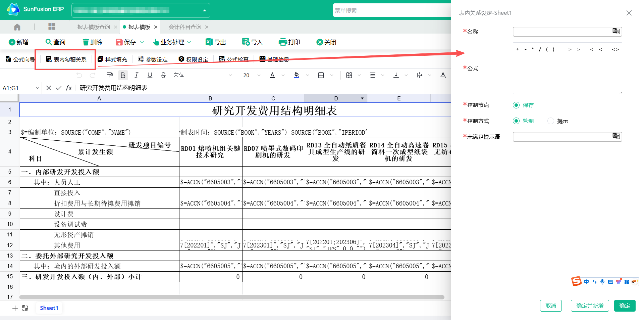Open 表内勾稽关系 menu item
The image size is (644, 320).
[66, 59]
